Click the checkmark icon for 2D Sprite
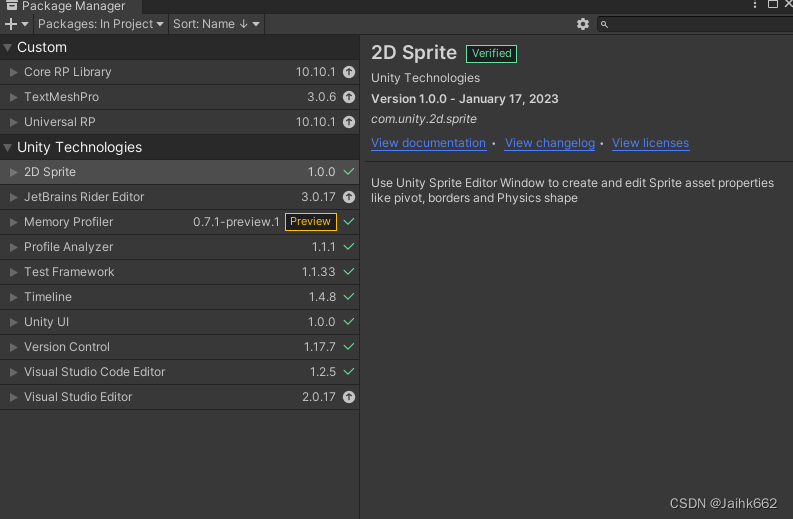This screenshot has width=793, height=519. pyautogui.click(x=349, y=171)
